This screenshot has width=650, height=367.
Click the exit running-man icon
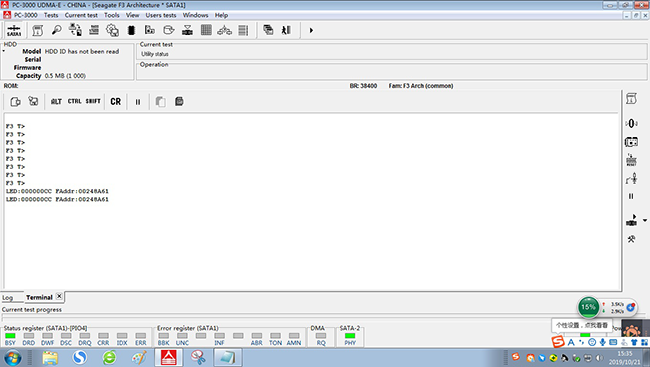click(286, 30)
